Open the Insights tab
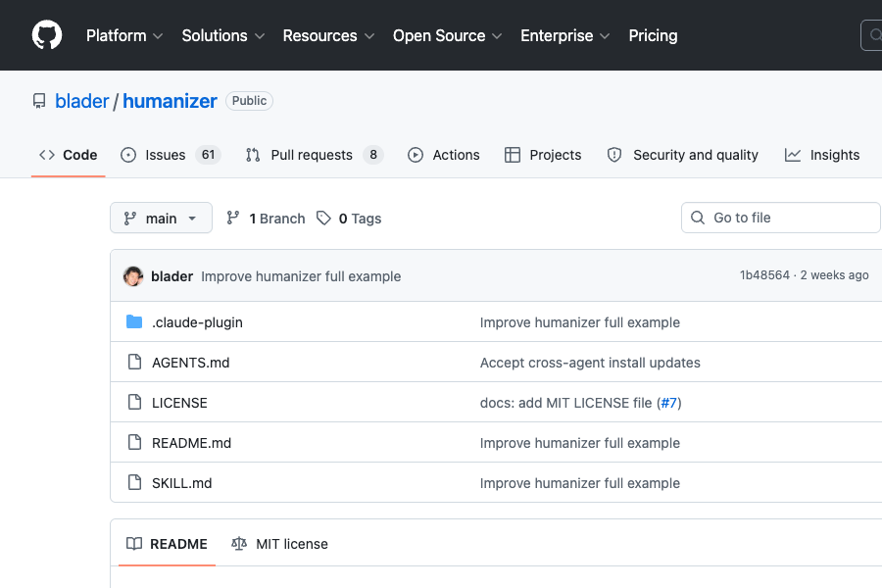This screenshot has width=882, height=588. coord(822,155)
